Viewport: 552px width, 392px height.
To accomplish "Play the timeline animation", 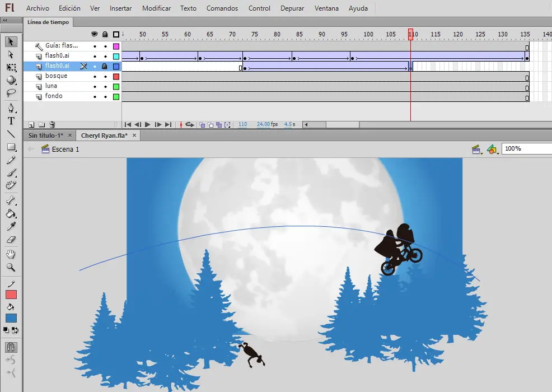I will [148, 124].
